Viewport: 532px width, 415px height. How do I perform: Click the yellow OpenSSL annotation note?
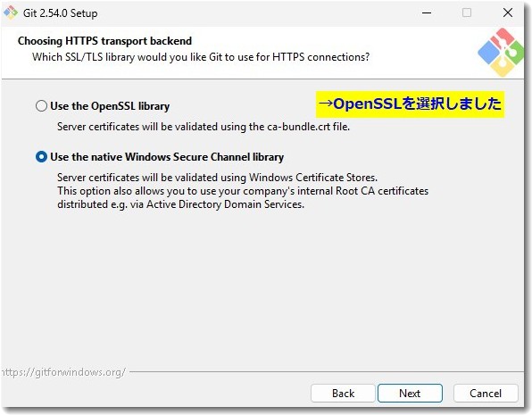point(411,104)
